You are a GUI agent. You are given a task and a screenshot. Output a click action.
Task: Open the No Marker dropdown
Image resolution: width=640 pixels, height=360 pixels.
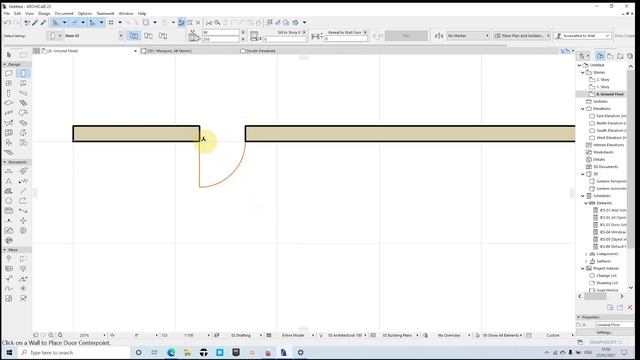click(x=468, y=36)
